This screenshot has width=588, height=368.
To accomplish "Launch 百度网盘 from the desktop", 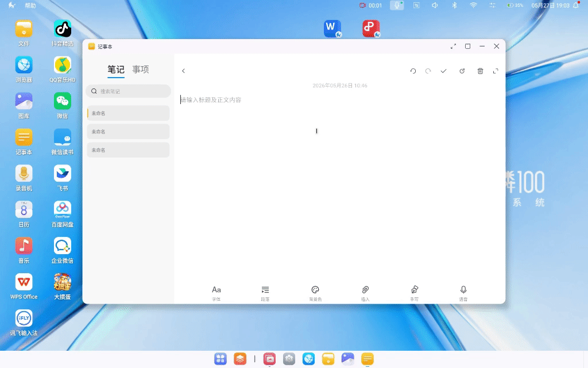I will 62,214.
